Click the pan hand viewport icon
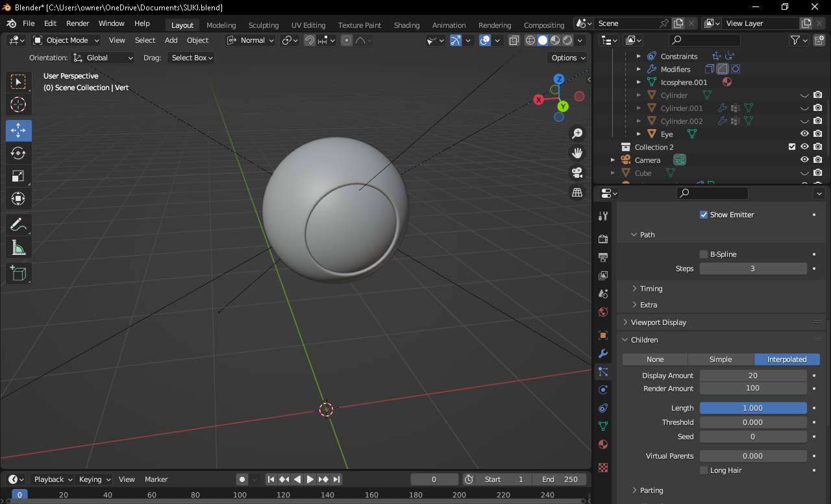Screen dimensions: 831x504 point(577,153)
